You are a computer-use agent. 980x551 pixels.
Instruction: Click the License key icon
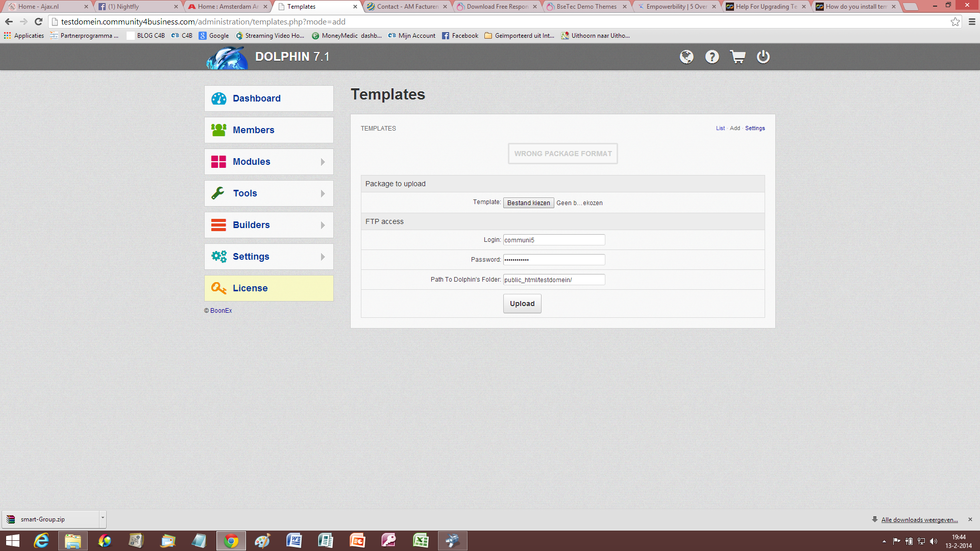point(219,288)
